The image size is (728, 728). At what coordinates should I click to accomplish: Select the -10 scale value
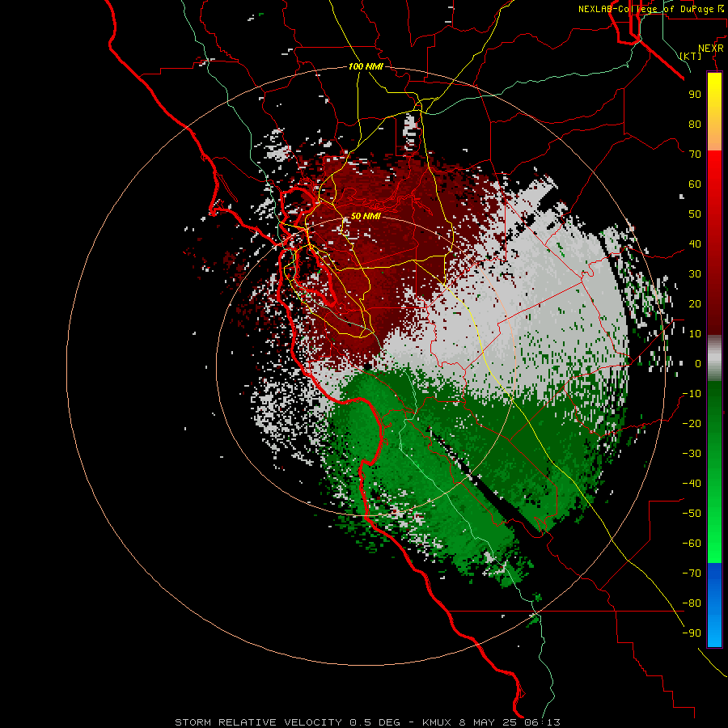692,394
